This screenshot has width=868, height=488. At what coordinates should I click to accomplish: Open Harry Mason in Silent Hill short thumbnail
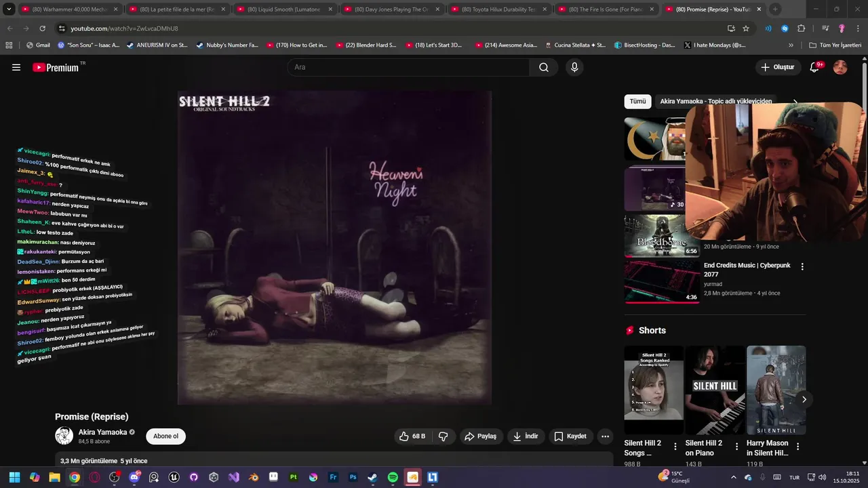(x=776, y=390)
